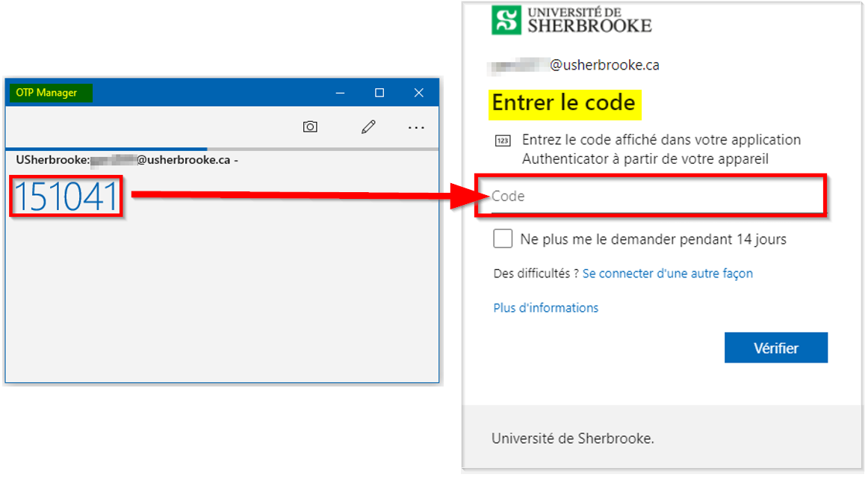This screenshot has height=477, width=868.
Task: Click the 123 authenticator code icon
Action: (502, 141)
